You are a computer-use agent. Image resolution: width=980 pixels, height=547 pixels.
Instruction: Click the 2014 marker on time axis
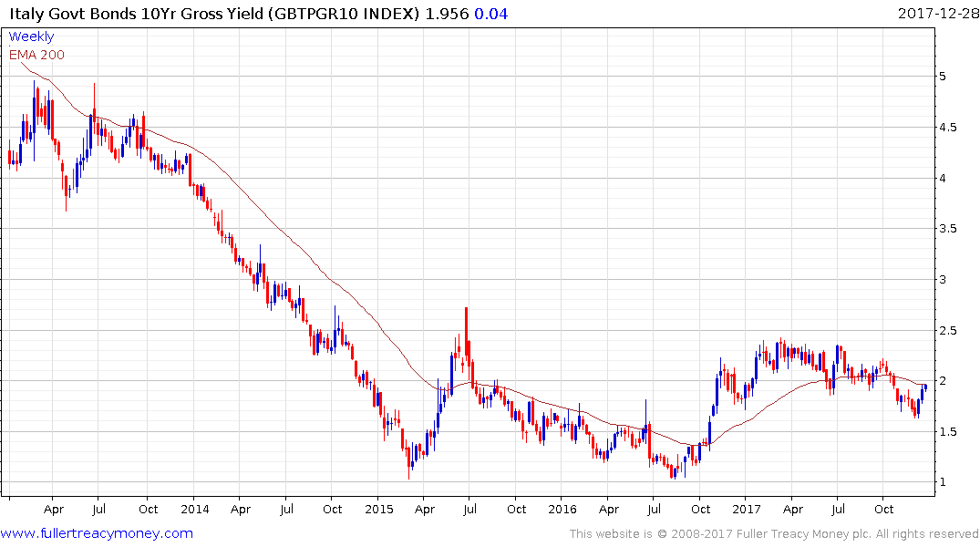coord(195,509)
